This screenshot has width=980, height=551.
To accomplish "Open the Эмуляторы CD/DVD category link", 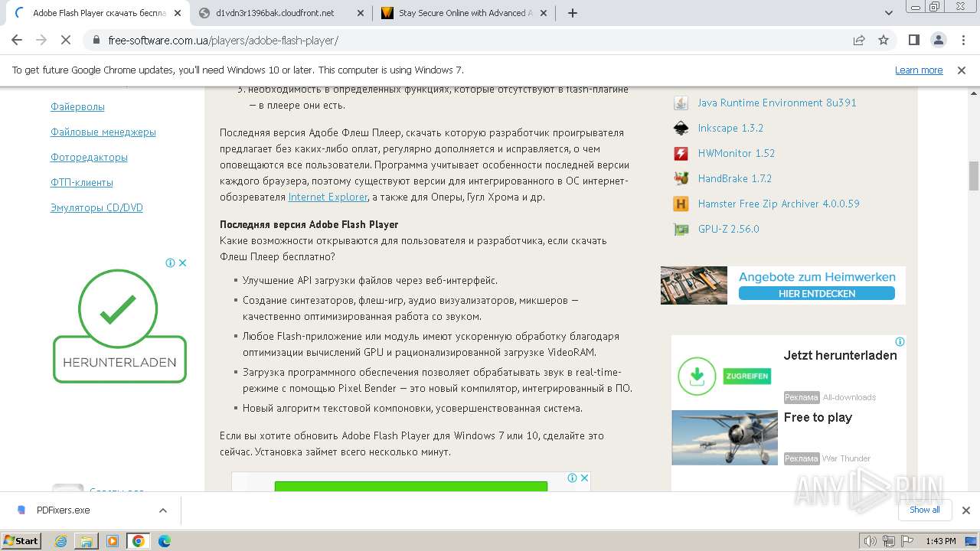I will pyautogui.click(x=96, y=207).
